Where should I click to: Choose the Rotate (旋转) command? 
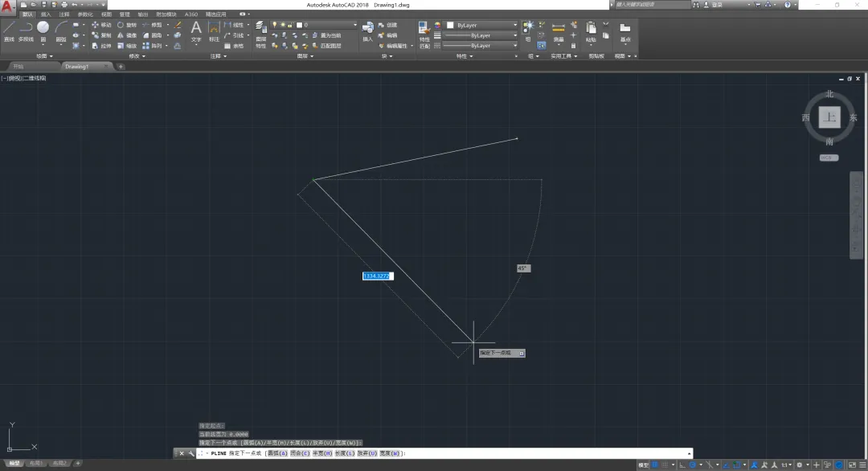coord(127,25)
